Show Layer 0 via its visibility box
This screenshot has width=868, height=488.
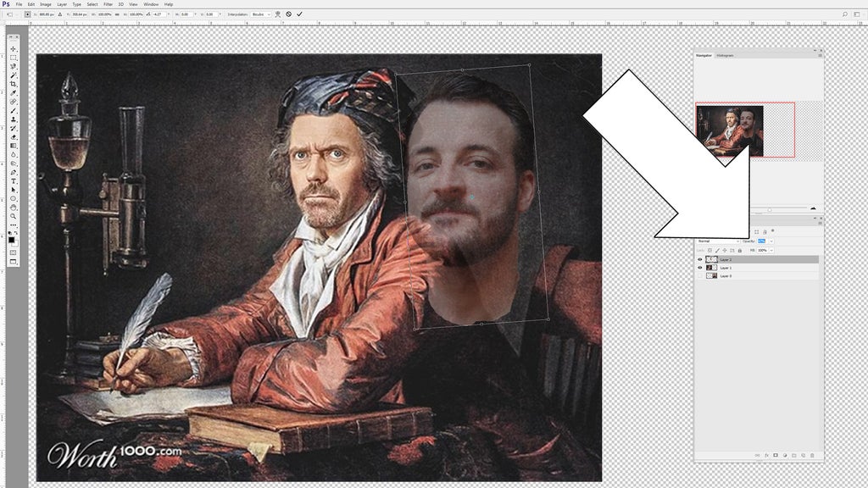[699, 275]
